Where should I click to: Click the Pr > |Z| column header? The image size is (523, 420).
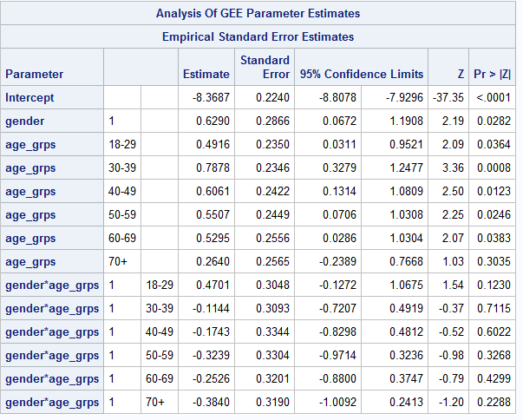pyautogui.click(x=493, y=75)
